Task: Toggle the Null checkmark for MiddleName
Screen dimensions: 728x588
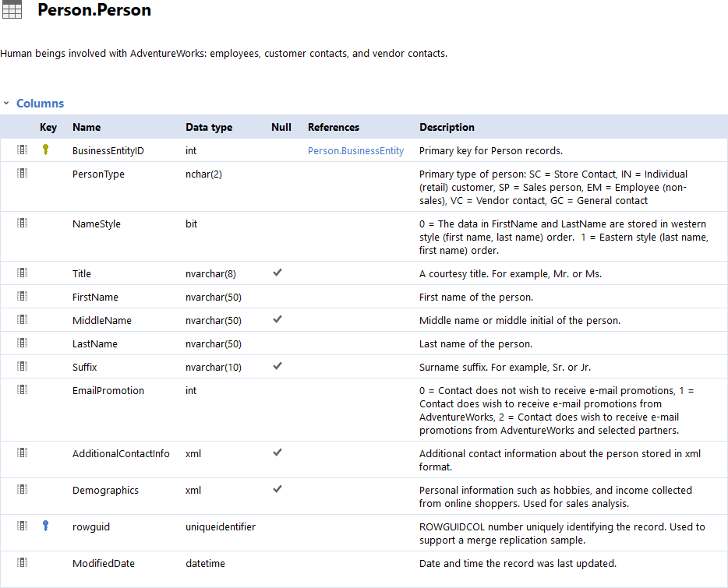Action: point(277,319)
